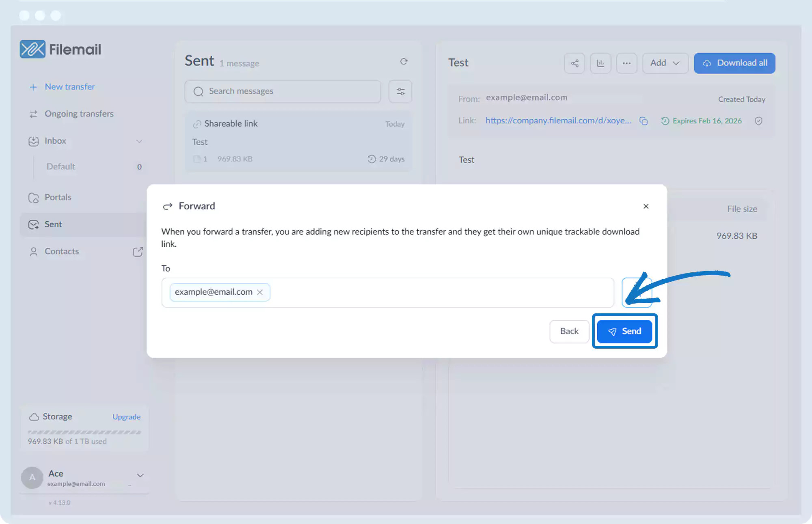812x524 pixels.
Task: Click the shield icon next to expiry date
Action: [758, 121]
